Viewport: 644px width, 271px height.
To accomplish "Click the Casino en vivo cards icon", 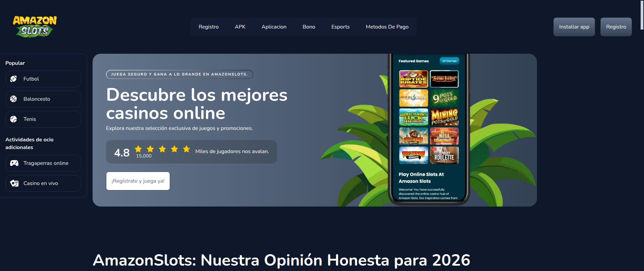I will pyautogui.click(x=14, y=183).
